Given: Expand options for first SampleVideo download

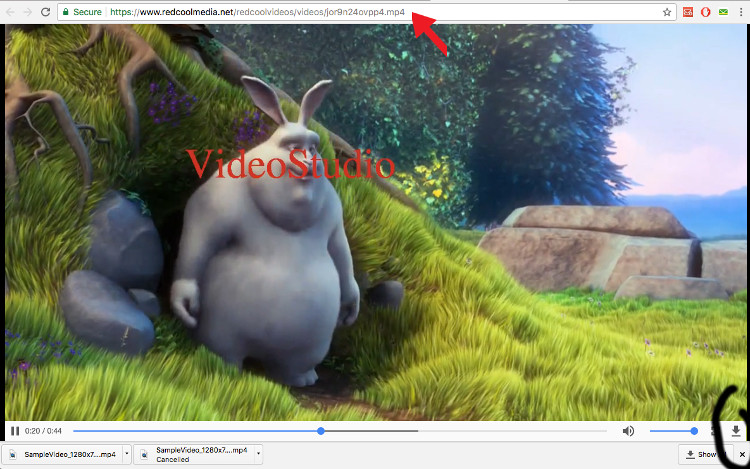Looking at the screenshot, I should coord(124,454).
